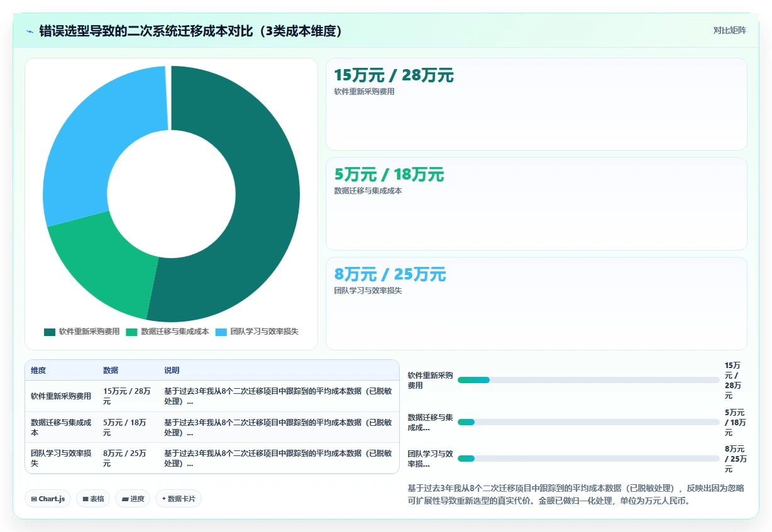Click the lightning icon beside the dashboard title
The height and width of the screenshot is (532, 772).
30,31
